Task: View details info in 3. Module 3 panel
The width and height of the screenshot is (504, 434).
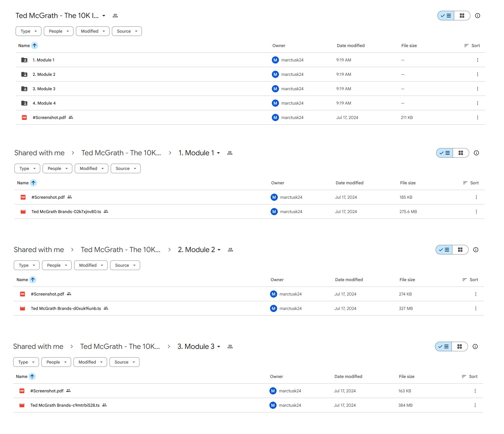Action: (475, 346)
